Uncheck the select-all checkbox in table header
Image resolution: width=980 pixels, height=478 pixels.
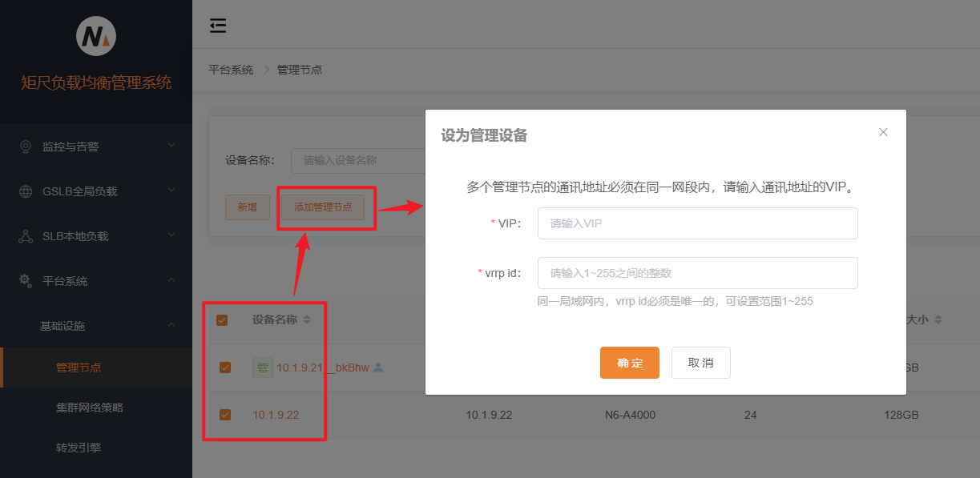click(222, 319)
